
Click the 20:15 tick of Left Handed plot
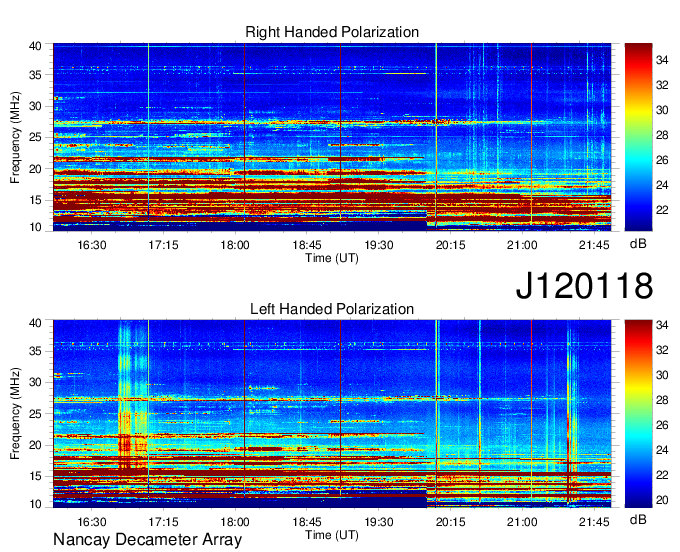(451, 522)
